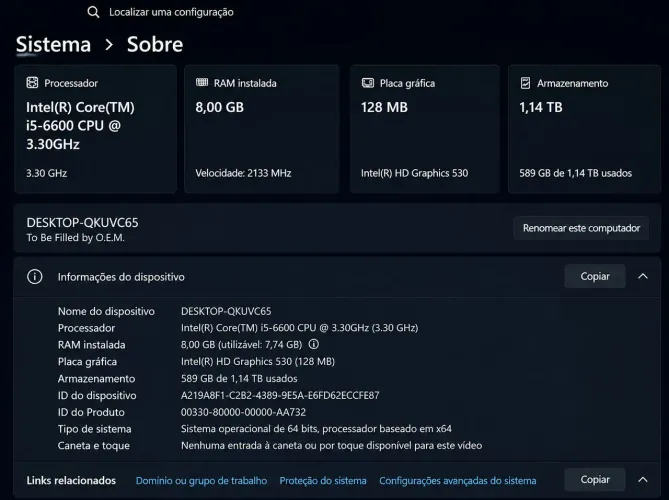Click the Informações do dispositivo info icon

pos(35,277)
